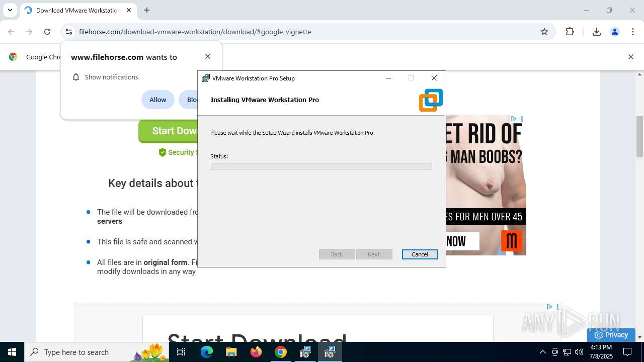644x362 pixels.
Task: Cancel the VMware Workstation Pro installation
Action: pyautogui.click(x=420, y=254)
